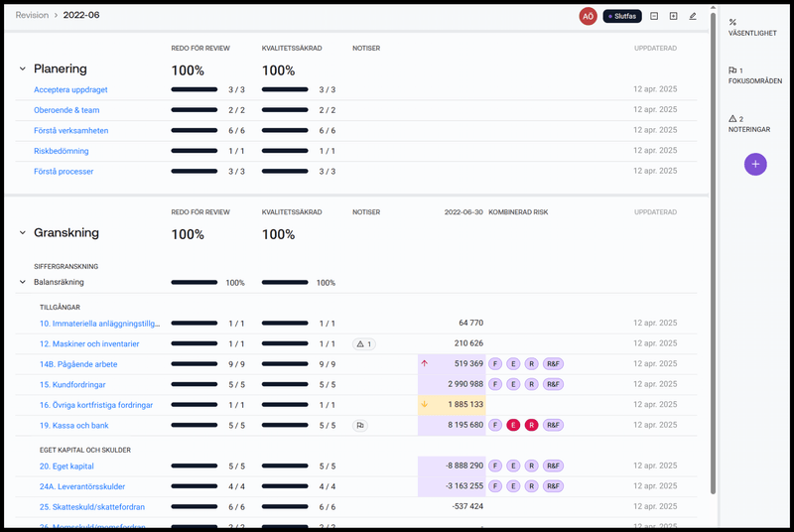This screenshot has height=532, width=794.
Task: Click R&F risk chip on Pågående arbete row
Action: point(553,364)
